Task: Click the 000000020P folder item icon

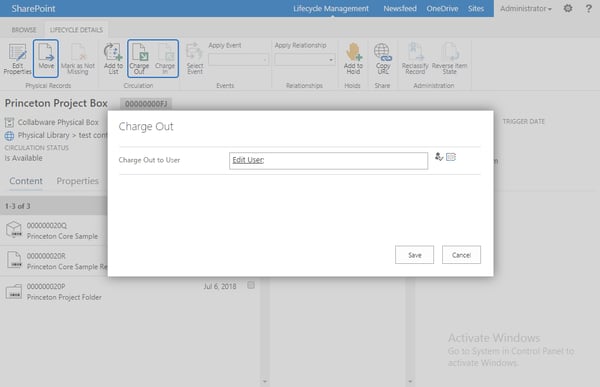Action: [x=14, y=291]
